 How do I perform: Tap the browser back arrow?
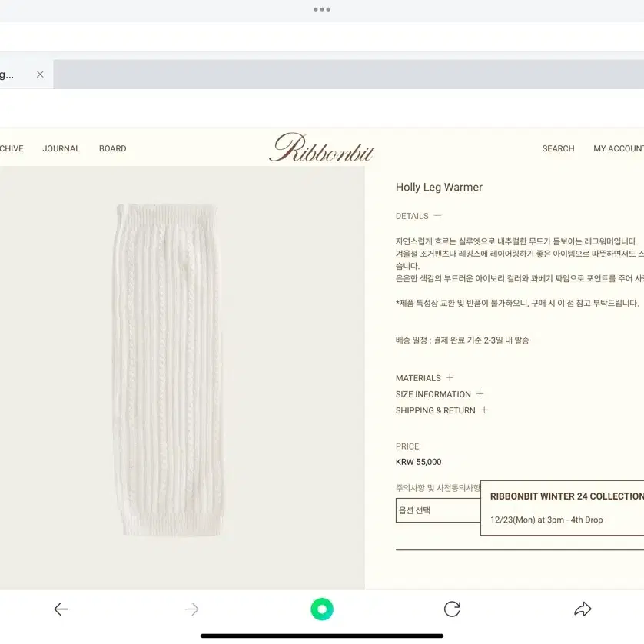(61, 609)
